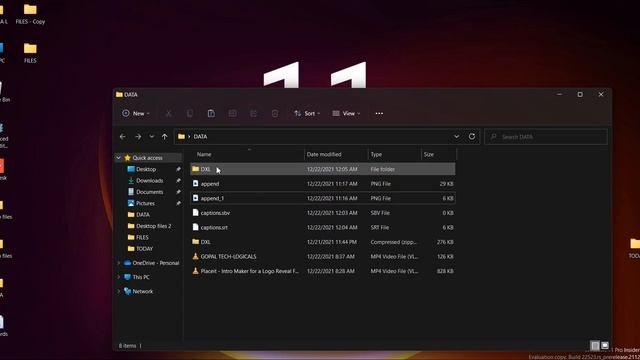Expand the This PC node
The width and height of the screenshot is (640, 360).
point(119,277)
